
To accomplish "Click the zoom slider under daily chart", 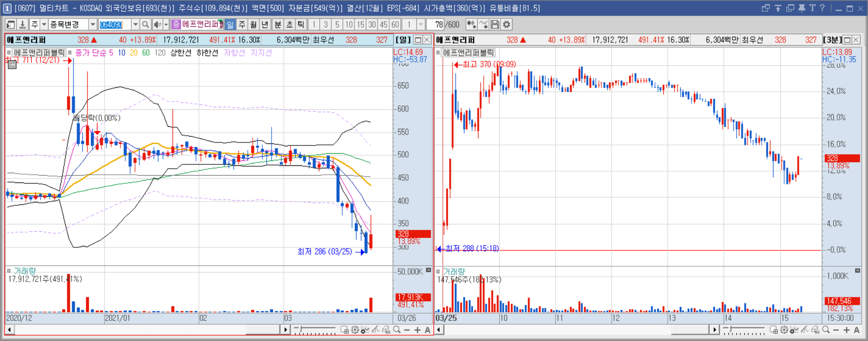I will pyautogui.click(x=315, y=330).
